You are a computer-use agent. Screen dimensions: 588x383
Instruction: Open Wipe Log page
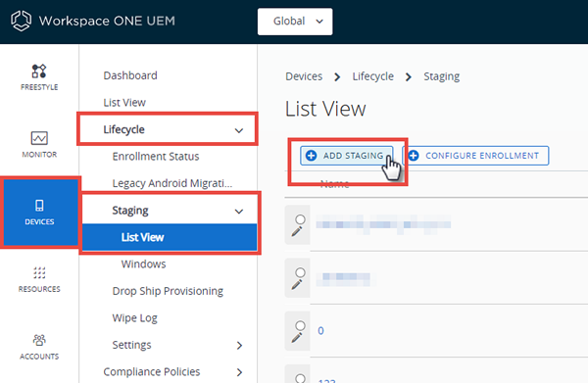(134, 318)
